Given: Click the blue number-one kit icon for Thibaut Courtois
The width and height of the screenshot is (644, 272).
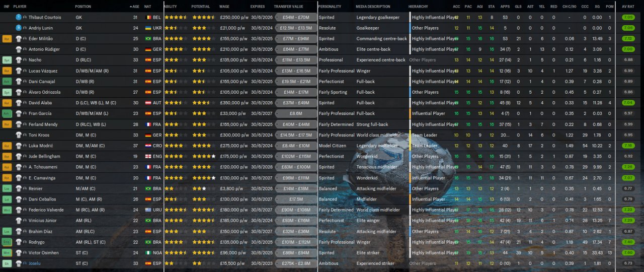Looking at the screenshot, I should pyautogui.click(x=18, y=17).
